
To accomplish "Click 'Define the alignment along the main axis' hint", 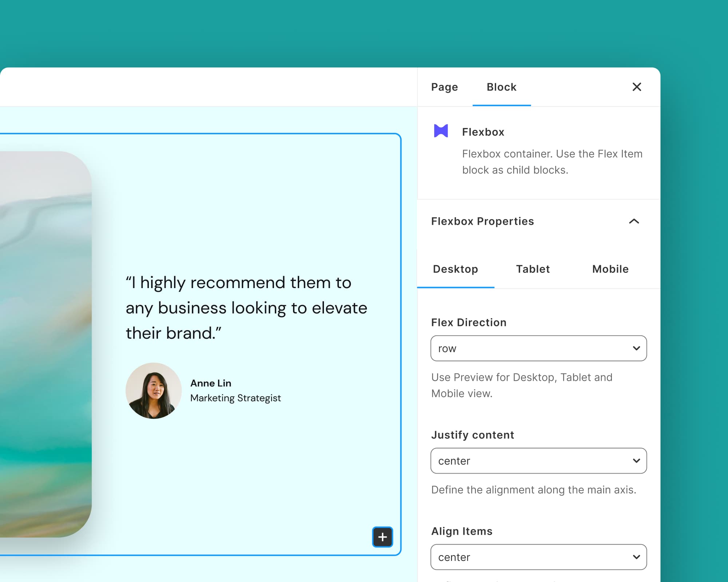I will pos(534,490).
